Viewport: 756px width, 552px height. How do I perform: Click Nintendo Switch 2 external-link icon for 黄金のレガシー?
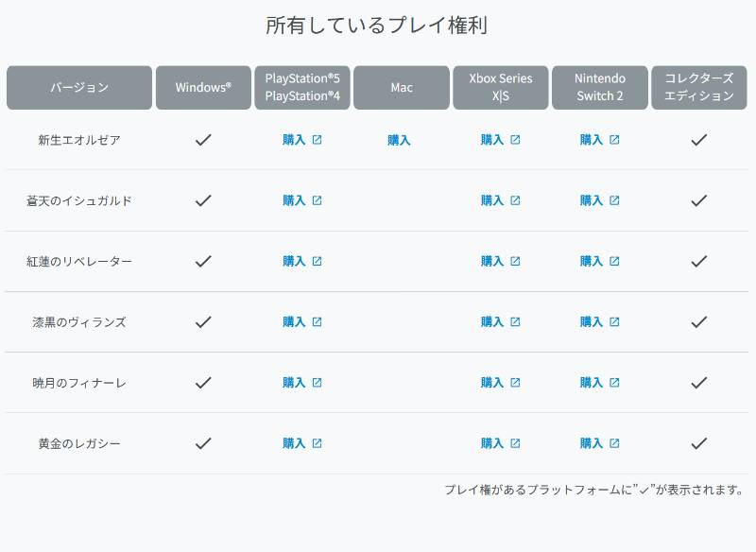[614, 443]
